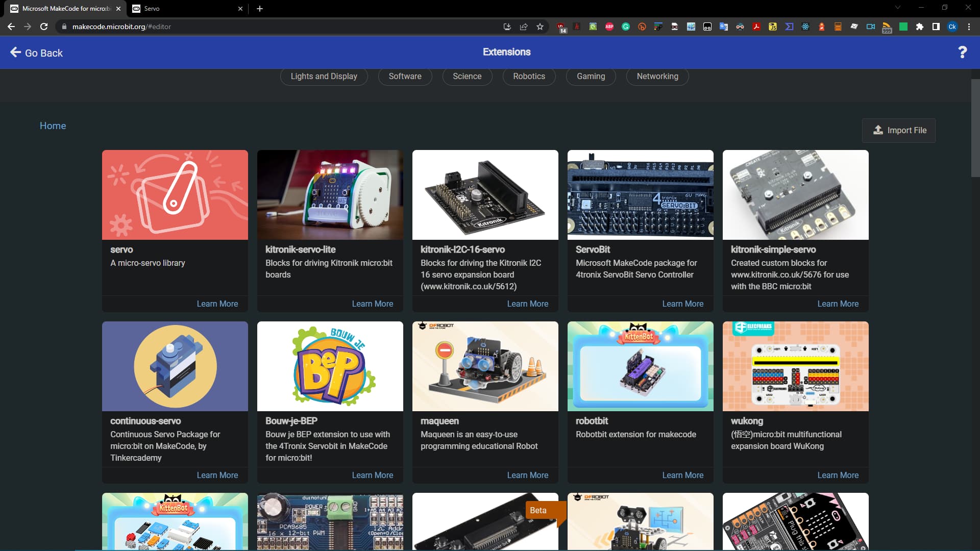Bookmark this page with star icon

(x=540, y=27)
